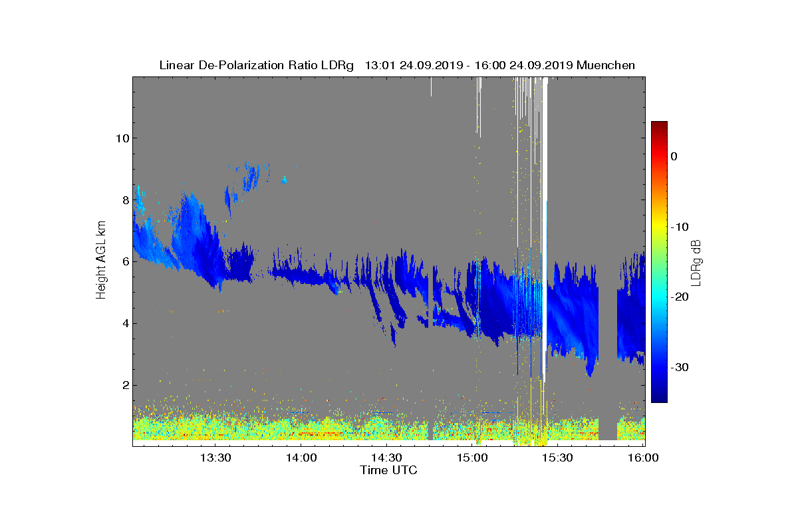
Task: Click the 14:30 time tick label
Action: 386,458
